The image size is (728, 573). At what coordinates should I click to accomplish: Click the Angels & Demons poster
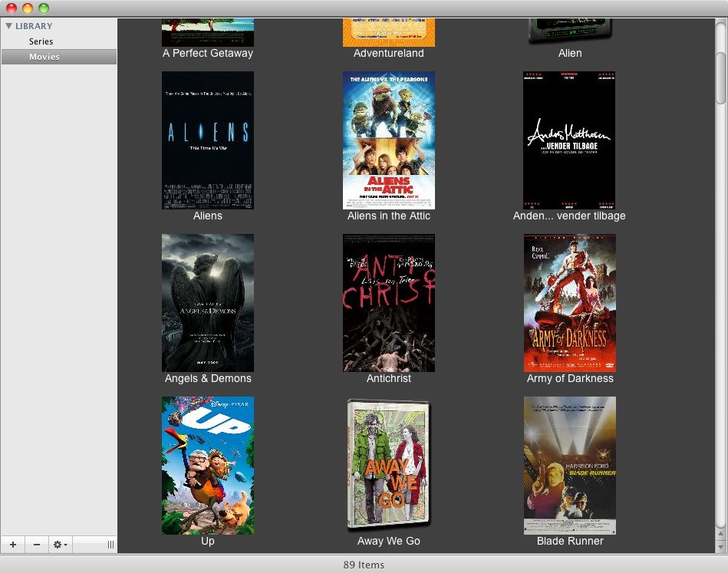click(x=208, y=303)
